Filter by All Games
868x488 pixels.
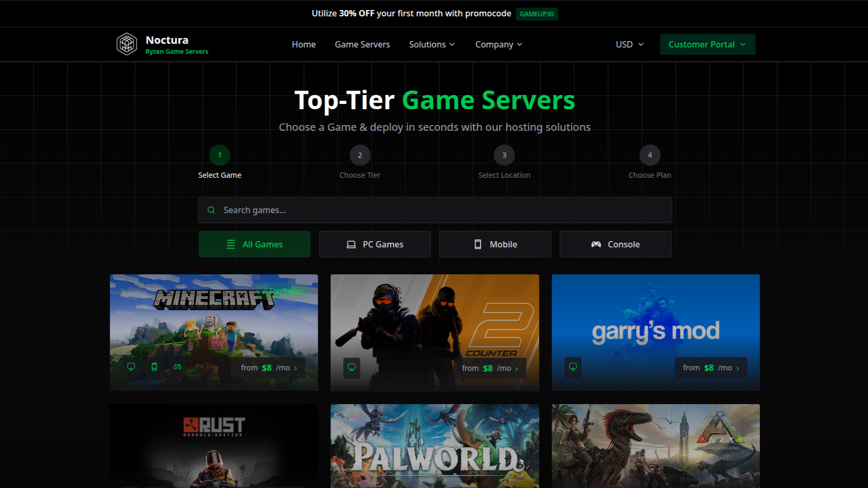[x=254, y=244]
